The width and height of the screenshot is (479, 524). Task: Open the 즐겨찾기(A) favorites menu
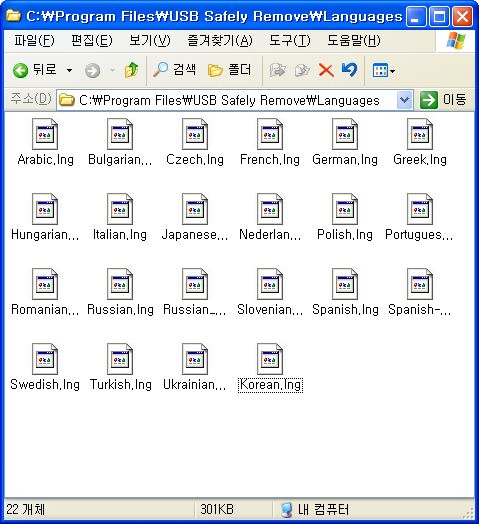coord(220,40)
